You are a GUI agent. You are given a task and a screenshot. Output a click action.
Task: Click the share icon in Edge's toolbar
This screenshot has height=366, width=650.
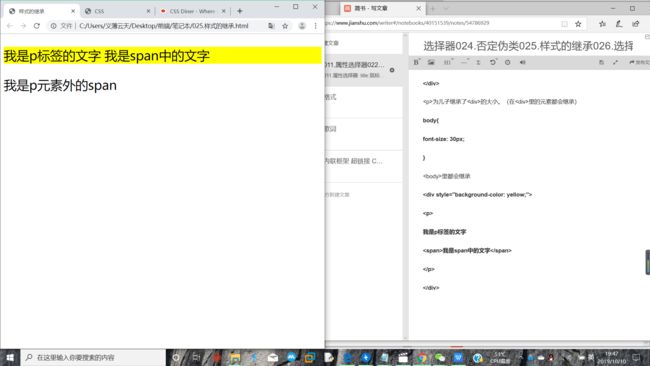(x=635, y=24)
